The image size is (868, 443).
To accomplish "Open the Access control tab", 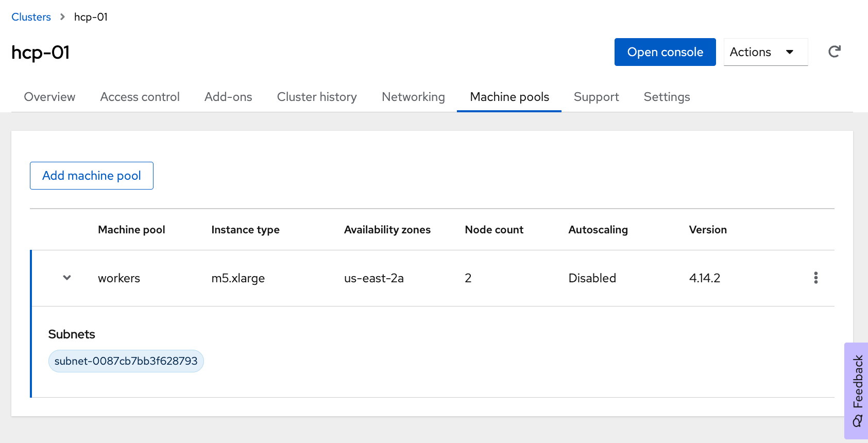I will click(140, 97).
